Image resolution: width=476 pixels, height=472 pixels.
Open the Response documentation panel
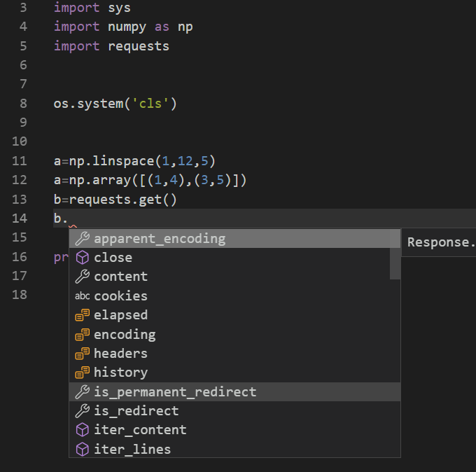(439, 242)
